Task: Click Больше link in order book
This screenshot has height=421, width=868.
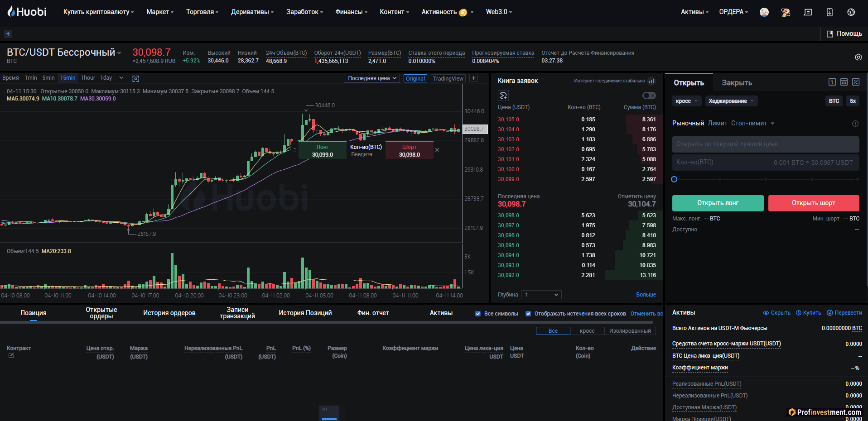Action: (x=646, y=295)
